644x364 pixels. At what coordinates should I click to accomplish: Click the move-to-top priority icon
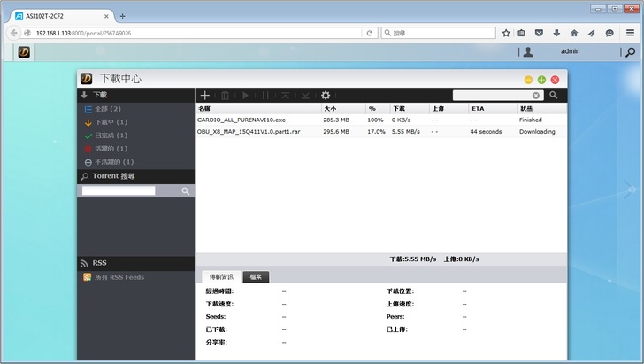tap(286, 95)
